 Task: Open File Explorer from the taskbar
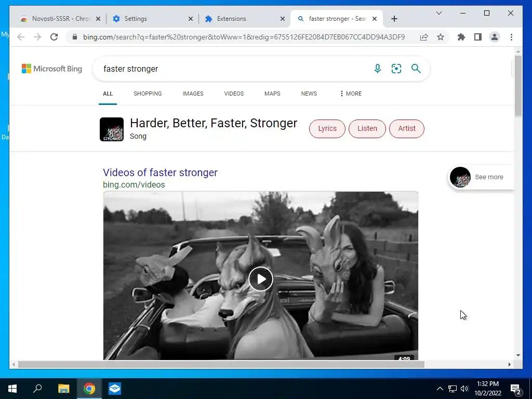click(x=63, y=389)
